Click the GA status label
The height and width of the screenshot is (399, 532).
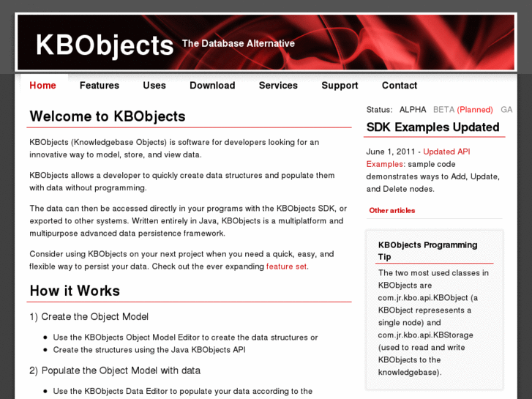click(506, 110)
